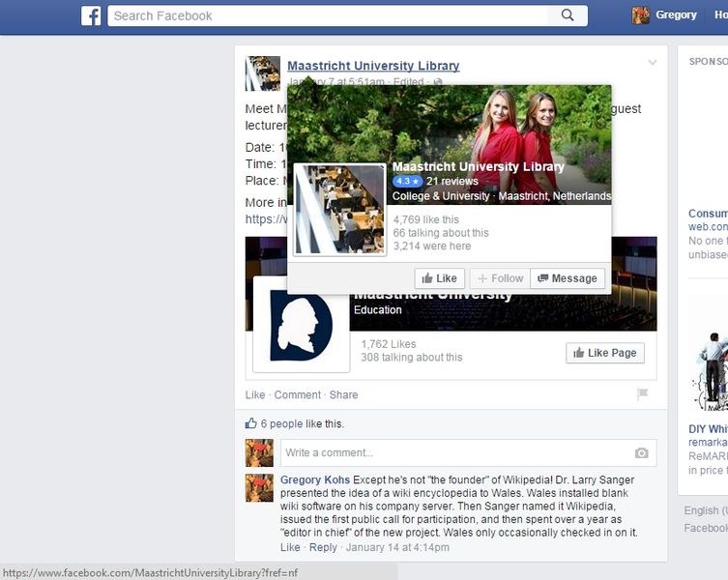The height and width of the screenshot is (580, 728).
Task: Click Maastricht University profile logo thumbnail
Action: [x=301, y=325]
